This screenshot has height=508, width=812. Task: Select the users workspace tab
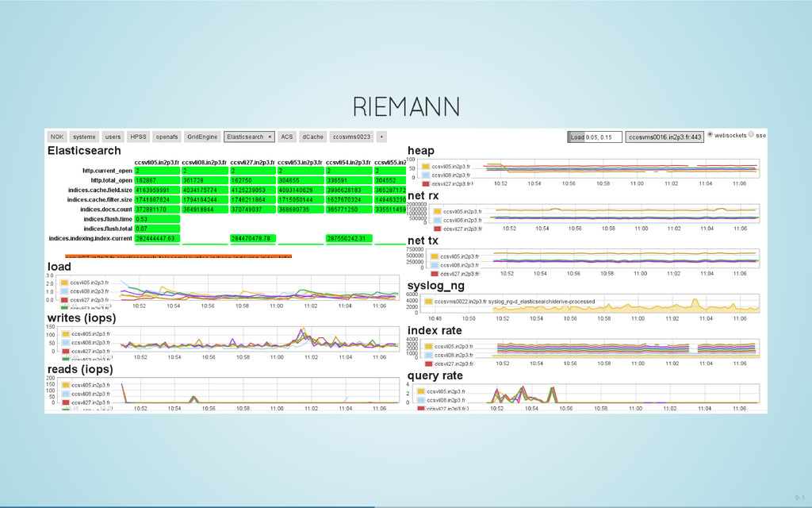(x=113, y=137)
